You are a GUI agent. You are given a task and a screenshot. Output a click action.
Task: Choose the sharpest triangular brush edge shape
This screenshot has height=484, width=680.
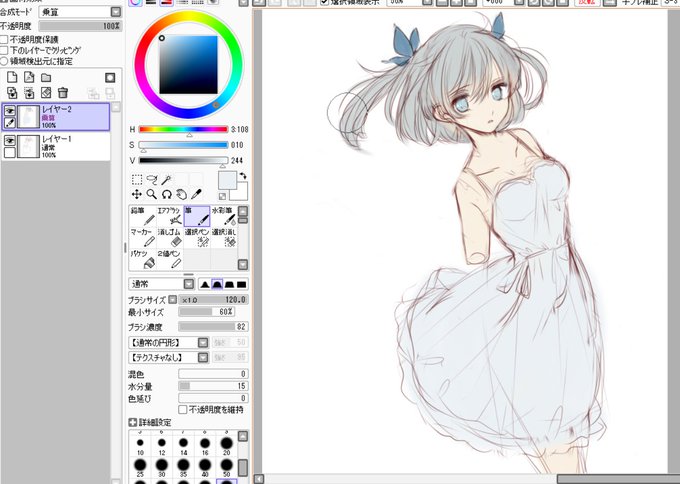[x=205, y=284]
